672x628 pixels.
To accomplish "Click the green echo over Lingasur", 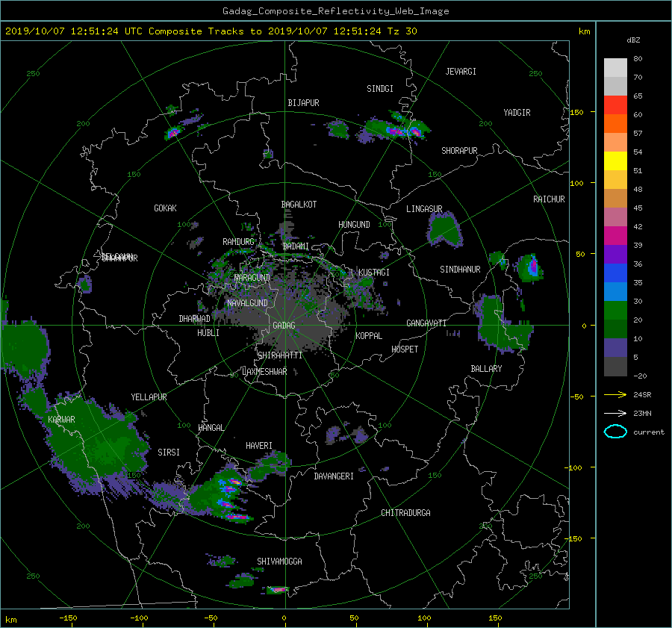I will pos(445,229).
